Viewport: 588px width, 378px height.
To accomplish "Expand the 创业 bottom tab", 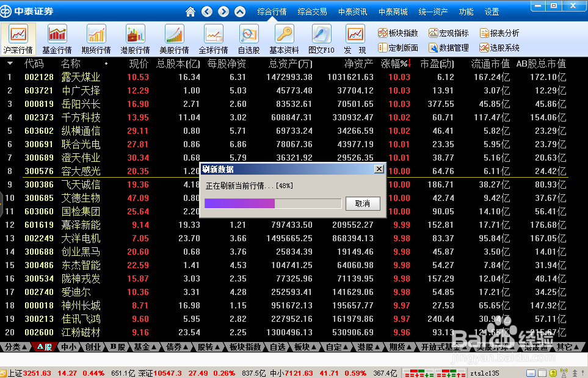I will [x=93, y=347].
